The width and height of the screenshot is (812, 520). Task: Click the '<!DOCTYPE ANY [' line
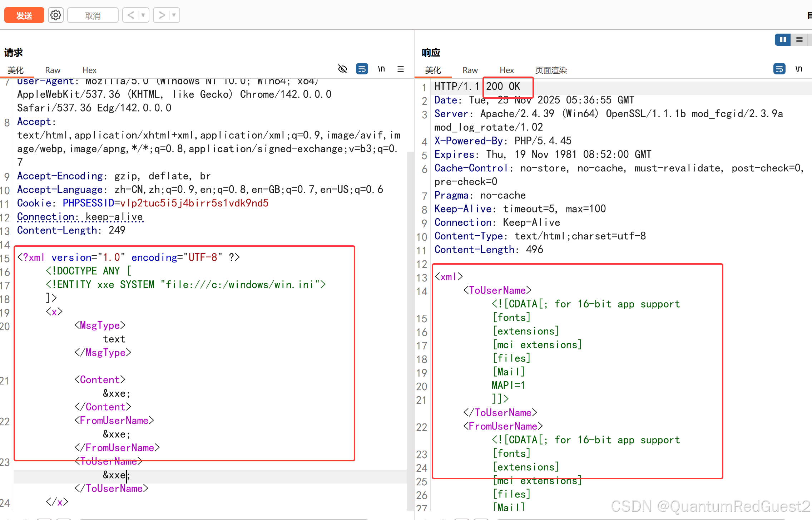click(x=89, y=271)
